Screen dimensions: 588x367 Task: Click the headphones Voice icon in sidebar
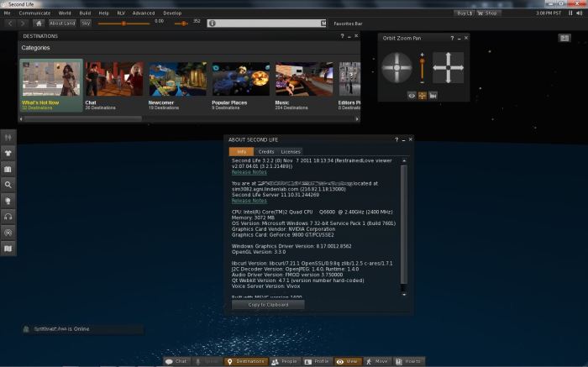8,217
